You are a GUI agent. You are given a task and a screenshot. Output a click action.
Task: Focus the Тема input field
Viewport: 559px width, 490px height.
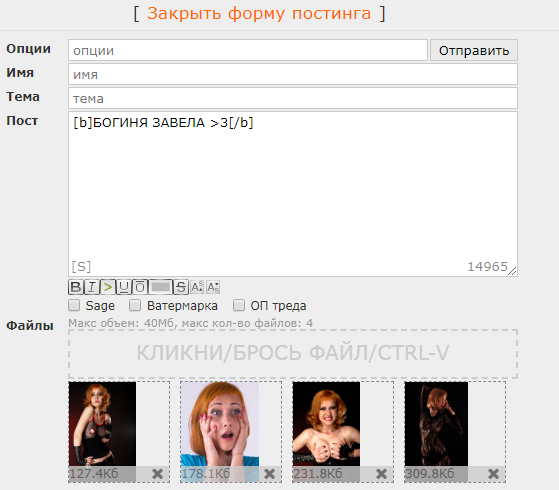pyautogui.click(x=293, y=98)
